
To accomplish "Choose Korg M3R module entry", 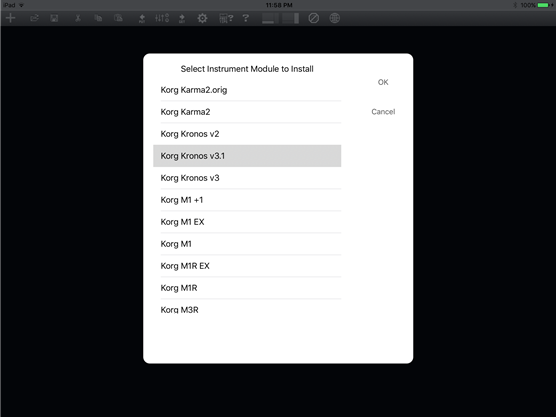I will [x=247, y=308].
